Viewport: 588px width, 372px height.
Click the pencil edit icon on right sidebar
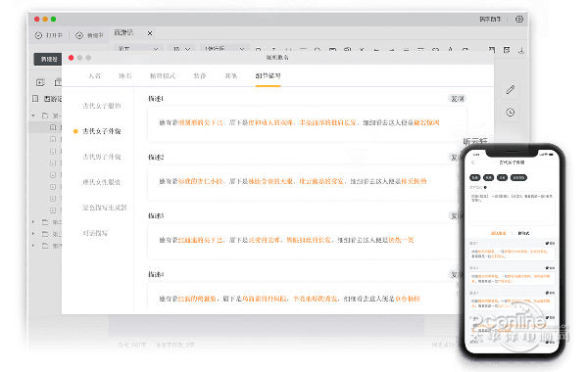pyautogui.click(x=510, y=89)
